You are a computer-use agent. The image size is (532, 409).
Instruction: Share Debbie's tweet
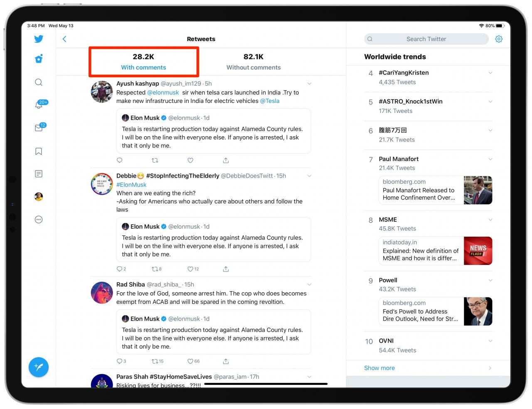226,269
